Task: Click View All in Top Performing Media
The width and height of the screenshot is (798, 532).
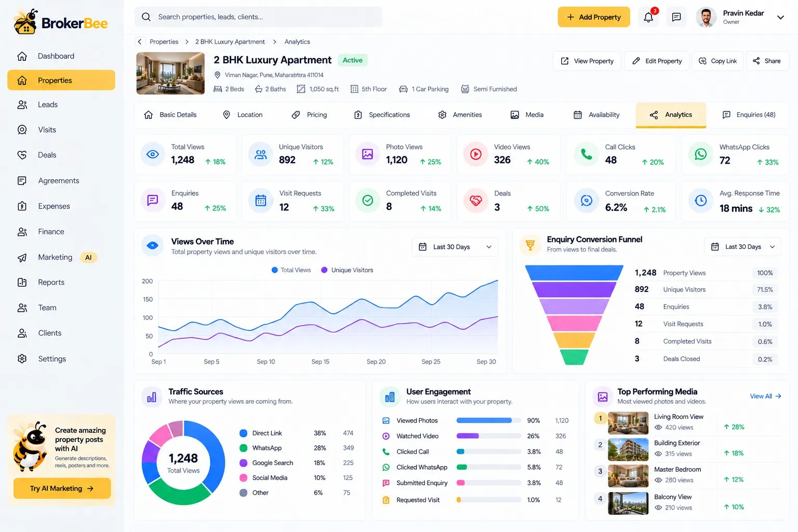Action: (765, 396)
